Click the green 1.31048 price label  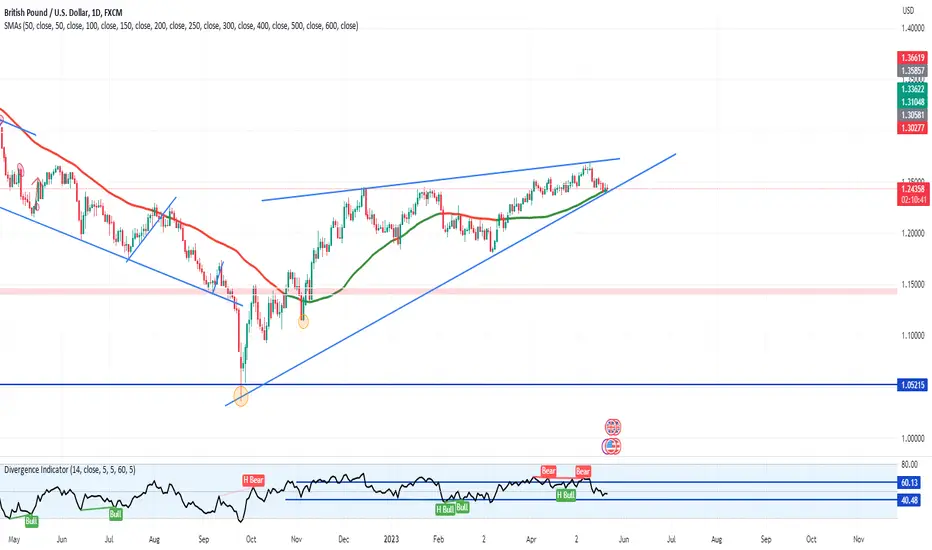point(912,102)
